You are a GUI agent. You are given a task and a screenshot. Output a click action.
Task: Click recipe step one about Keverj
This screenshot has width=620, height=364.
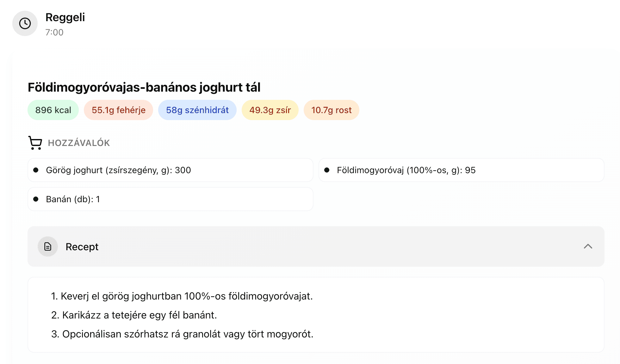point(182,296)
